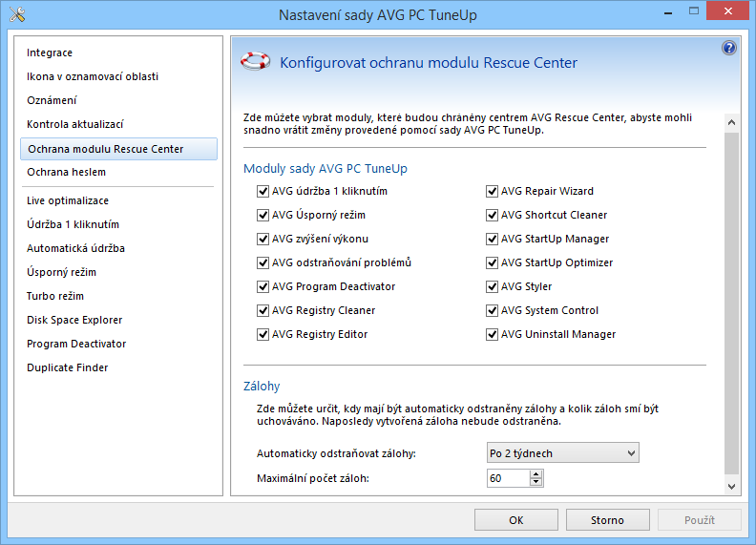The width and height of the screenshot is (756, 545).
Task: Decrease maximum backup count with down arrow
Action: coord(535,482)
